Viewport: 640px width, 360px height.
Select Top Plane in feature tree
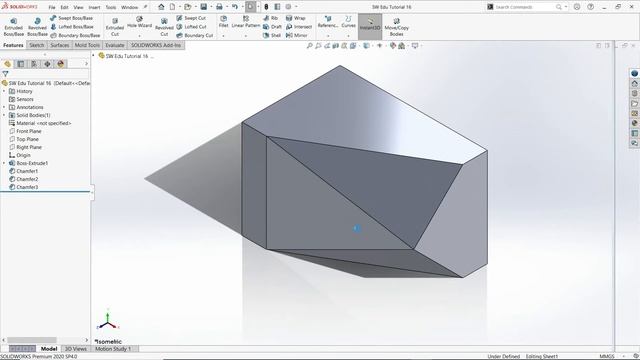tap(24, 139)
